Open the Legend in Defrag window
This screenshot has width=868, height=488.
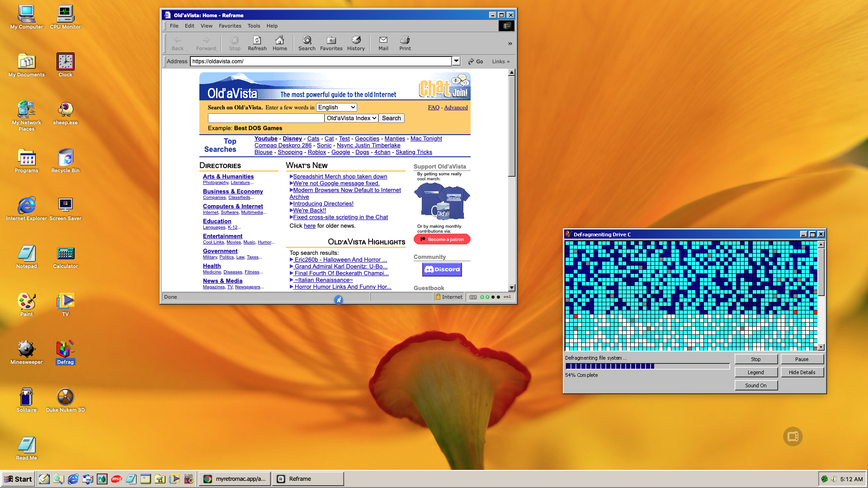coord(756,372)
